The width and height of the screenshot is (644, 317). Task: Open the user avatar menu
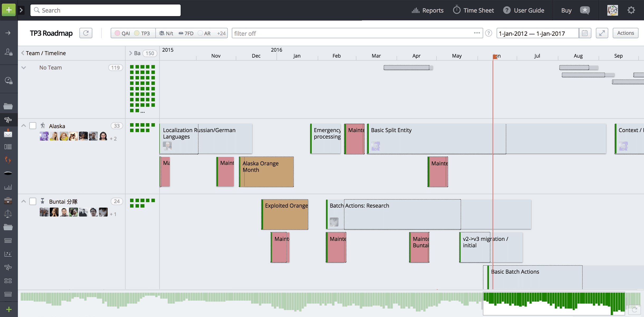pyautogui.click(x=613, y=10)
